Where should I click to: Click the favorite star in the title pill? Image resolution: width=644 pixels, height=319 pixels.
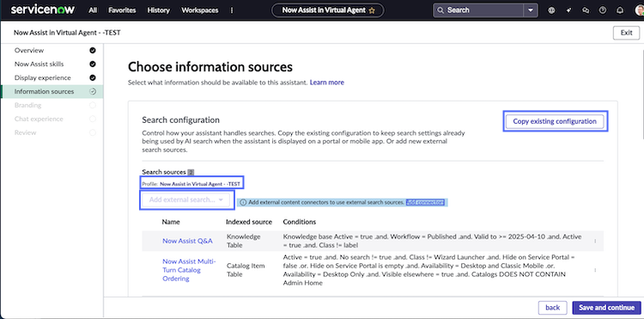click(x=372, y=10)
